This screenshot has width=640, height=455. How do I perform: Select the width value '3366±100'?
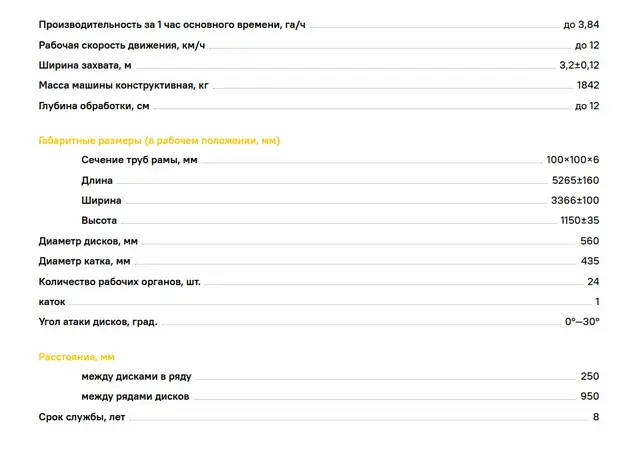(x=575, y=200)
